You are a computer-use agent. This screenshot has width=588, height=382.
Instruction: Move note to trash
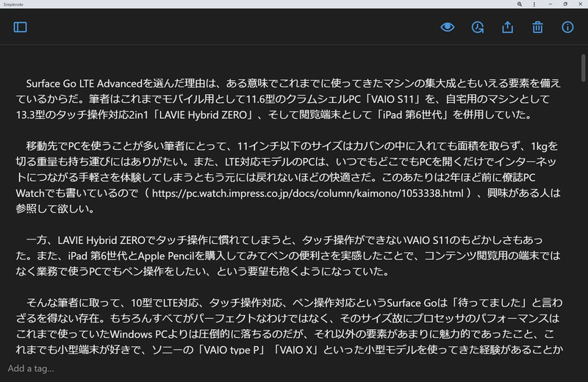point(537,27)
